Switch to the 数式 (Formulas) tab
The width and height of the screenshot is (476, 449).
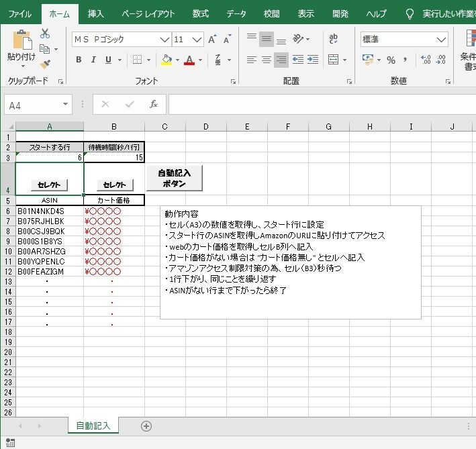click(x=200, y=14)
